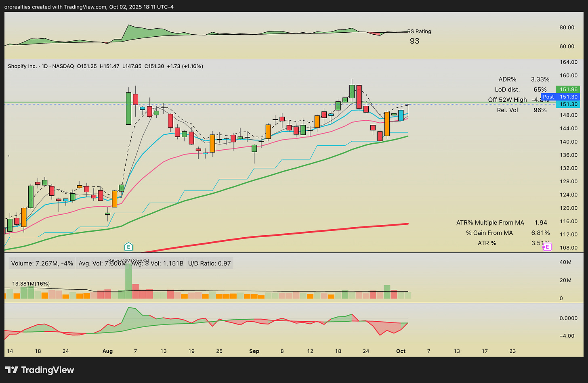Click the ATR% Multiple From MA label
Image resolution: width=588 pixels, height=383 pixels.
click(x=490, y=222)
